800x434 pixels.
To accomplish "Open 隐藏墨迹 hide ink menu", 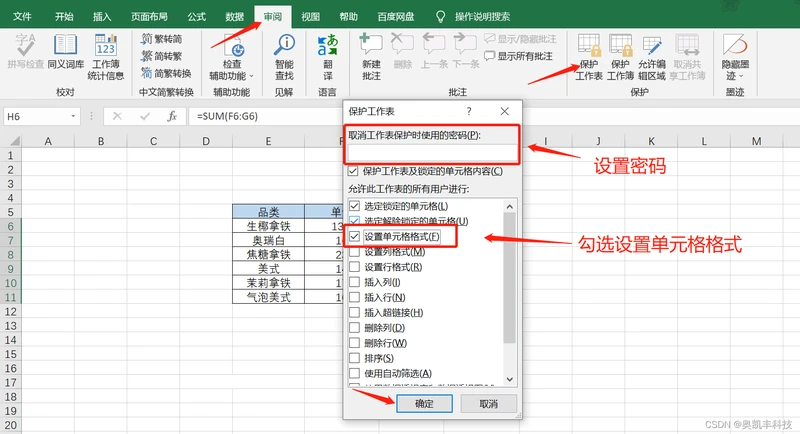I will click(x=735, y=57).
